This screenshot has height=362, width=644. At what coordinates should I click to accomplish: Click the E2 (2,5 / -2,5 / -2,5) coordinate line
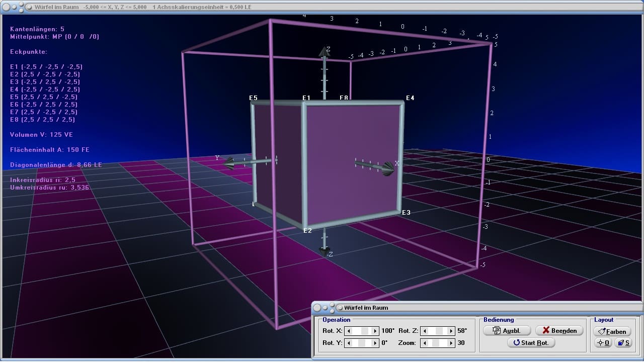coord(45,74)
